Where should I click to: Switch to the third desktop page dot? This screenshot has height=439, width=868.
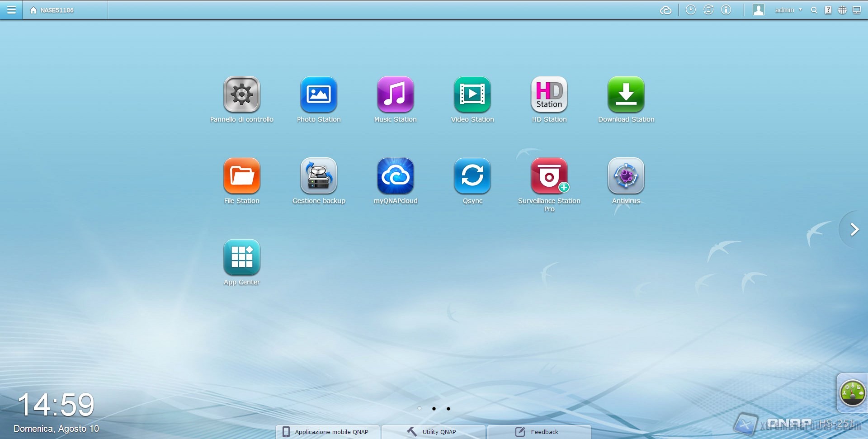click(448, 409)
